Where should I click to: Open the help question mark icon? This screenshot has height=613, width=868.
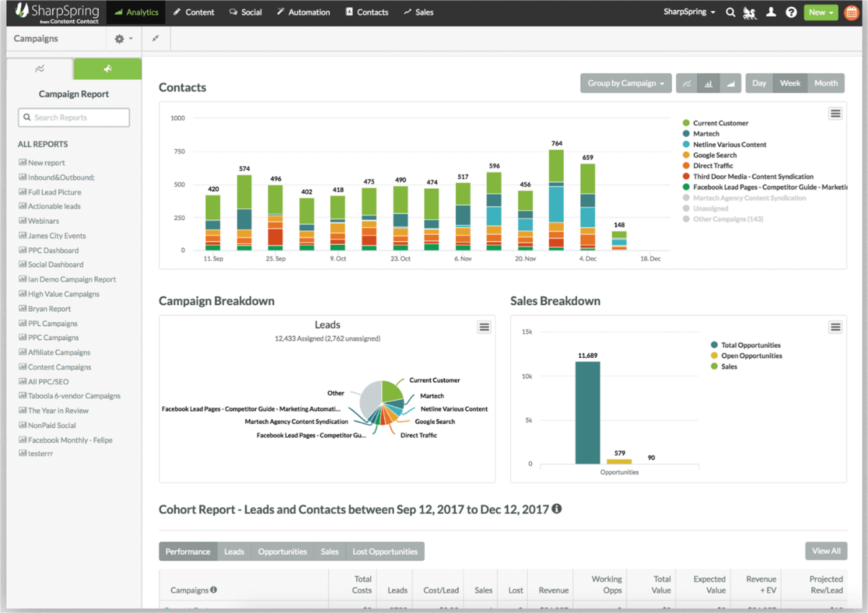click(x=790, y=12)
